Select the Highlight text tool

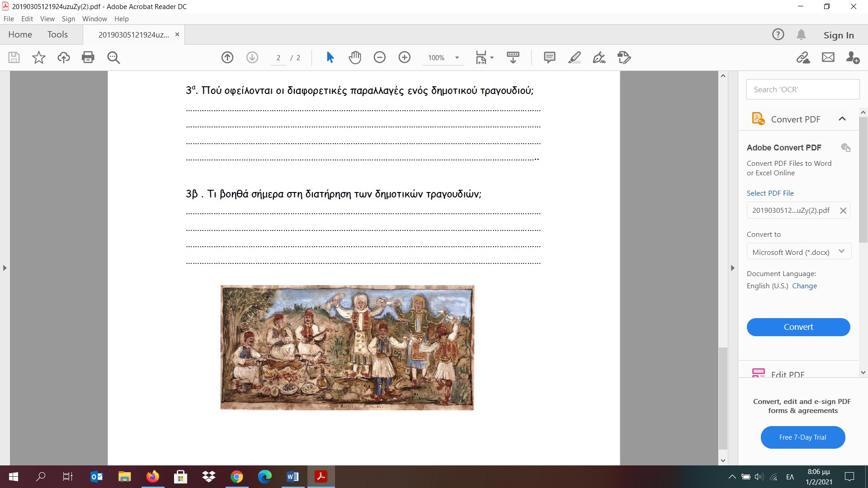[x=575, y=57]
